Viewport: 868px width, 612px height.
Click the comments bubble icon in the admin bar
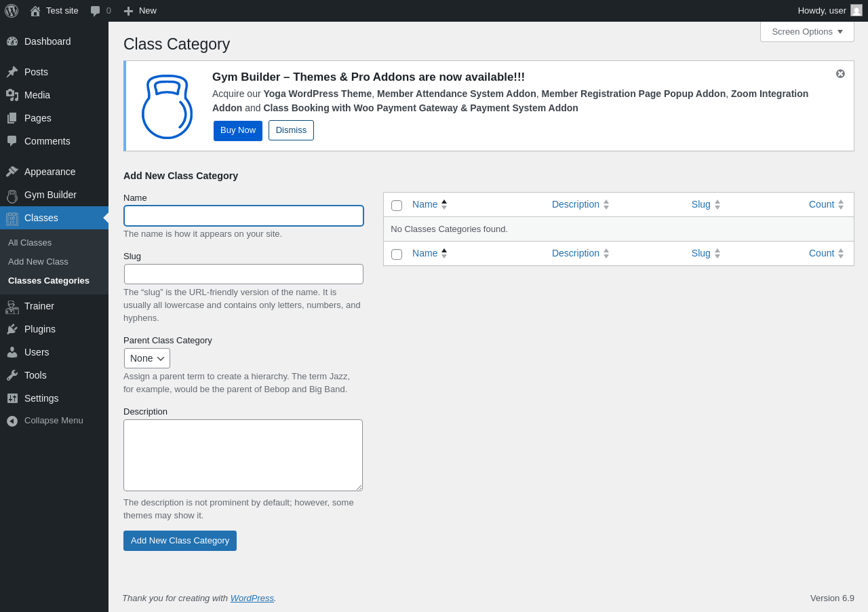coord(96,11)
